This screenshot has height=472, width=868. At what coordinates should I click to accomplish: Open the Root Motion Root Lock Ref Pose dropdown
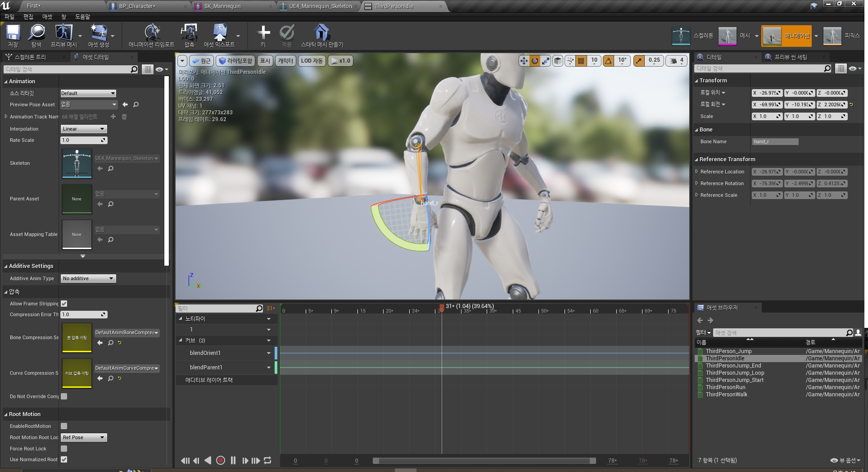click(x=84, y=437)
